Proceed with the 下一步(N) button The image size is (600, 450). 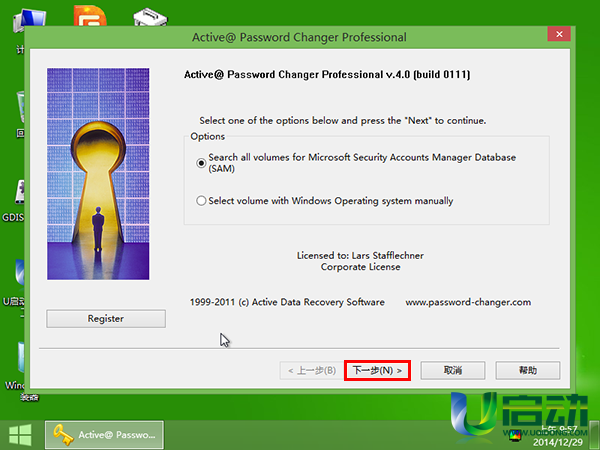[377, 370]
